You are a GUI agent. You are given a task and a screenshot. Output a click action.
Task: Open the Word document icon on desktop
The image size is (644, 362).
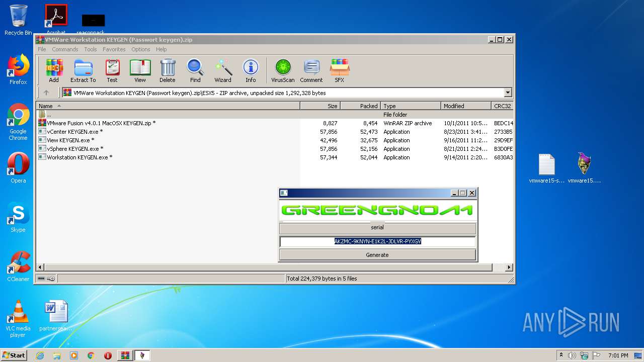56,316
